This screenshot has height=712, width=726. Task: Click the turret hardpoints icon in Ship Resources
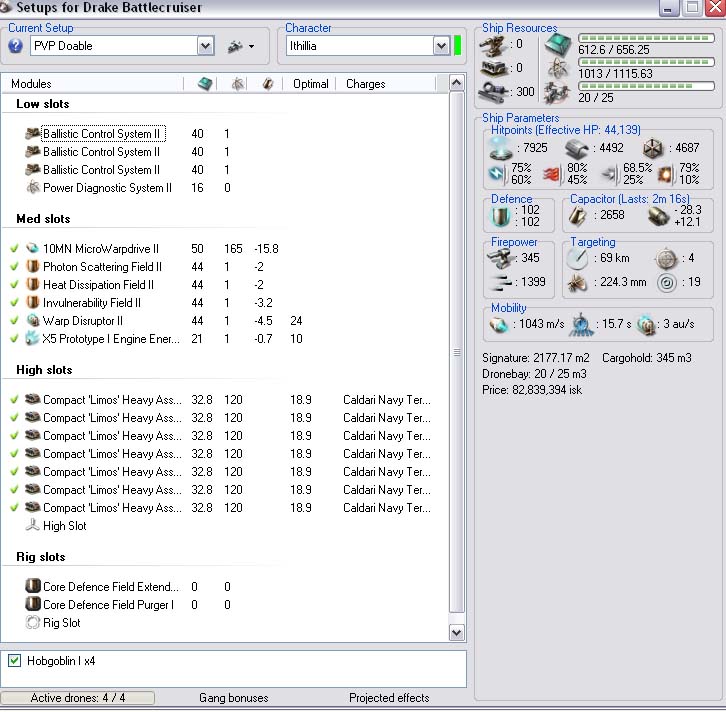493,45
